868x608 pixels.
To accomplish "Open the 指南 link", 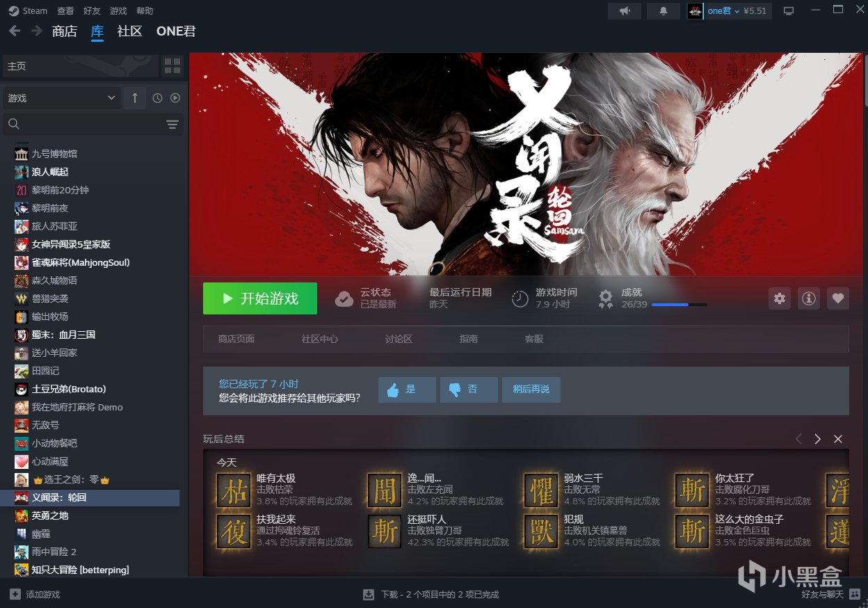I will point(469,339).
